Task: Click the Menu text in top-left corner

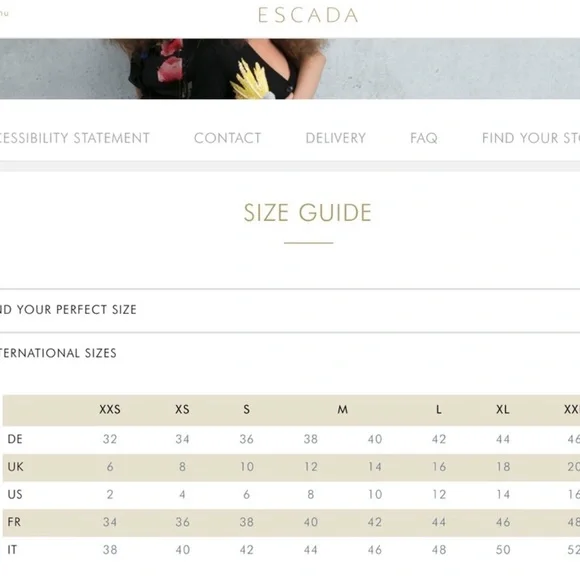Action: point(4,13)
